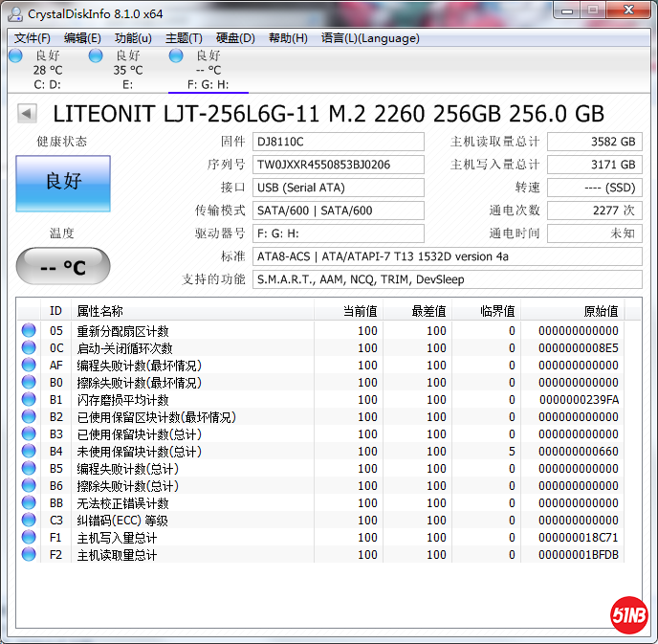This screenshot has width=658, height=644.
Task: Click the status orb for attribute F2
Action: pos(29,555)
